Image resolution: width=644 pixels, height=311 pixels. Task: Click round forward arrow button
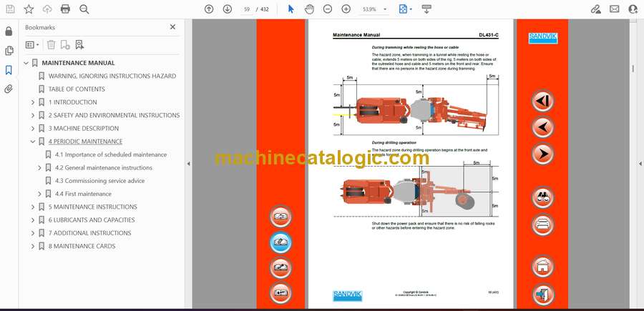pos(542,154)
